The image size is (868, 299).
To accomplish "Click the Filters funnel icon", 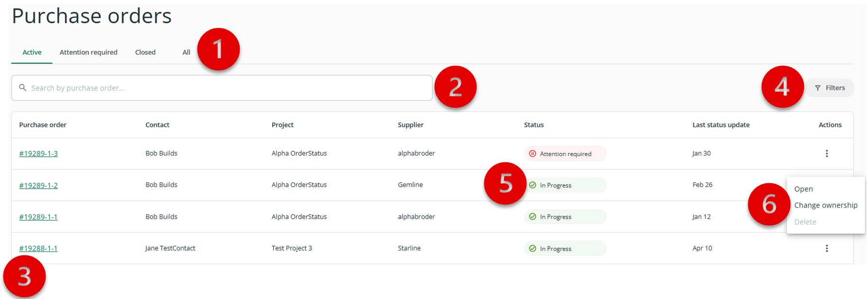I will pyautogui.click(x=818, y=88).
